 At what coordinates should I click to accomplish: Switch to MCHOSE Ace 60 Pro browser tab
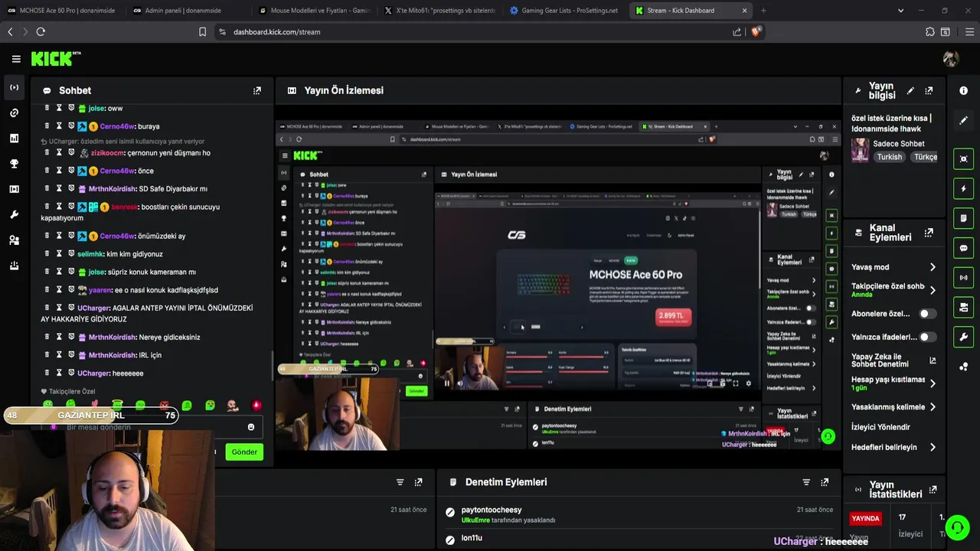click(x=61, y=11)
